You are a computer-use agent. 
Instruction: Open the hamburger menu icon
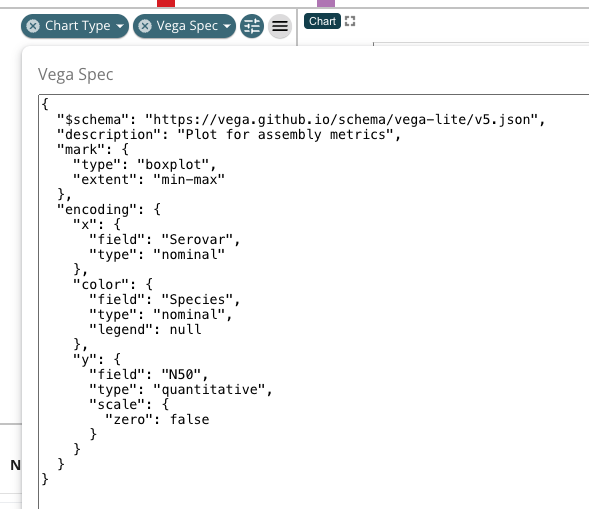click(280, 26)
